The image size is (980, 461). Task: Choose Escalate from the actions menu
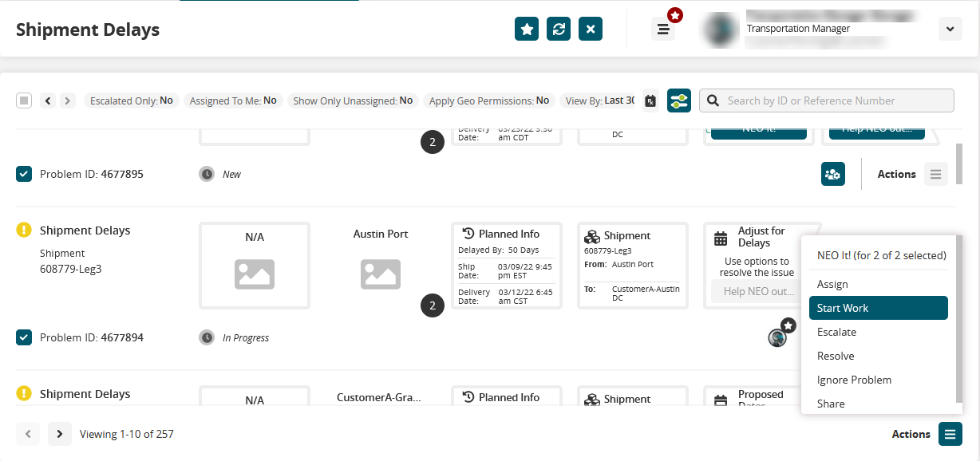[879, 332]
